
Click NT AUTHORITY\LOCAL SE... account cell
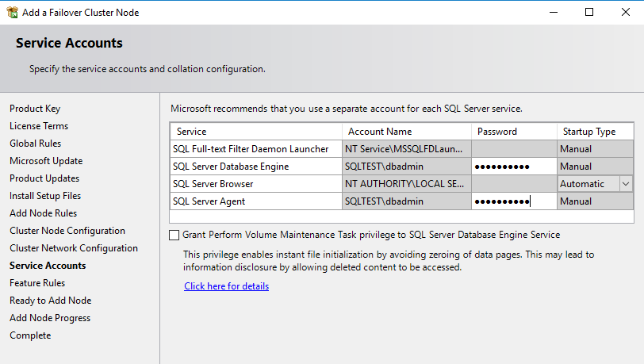pyautogui.click(x=407, y=184)
